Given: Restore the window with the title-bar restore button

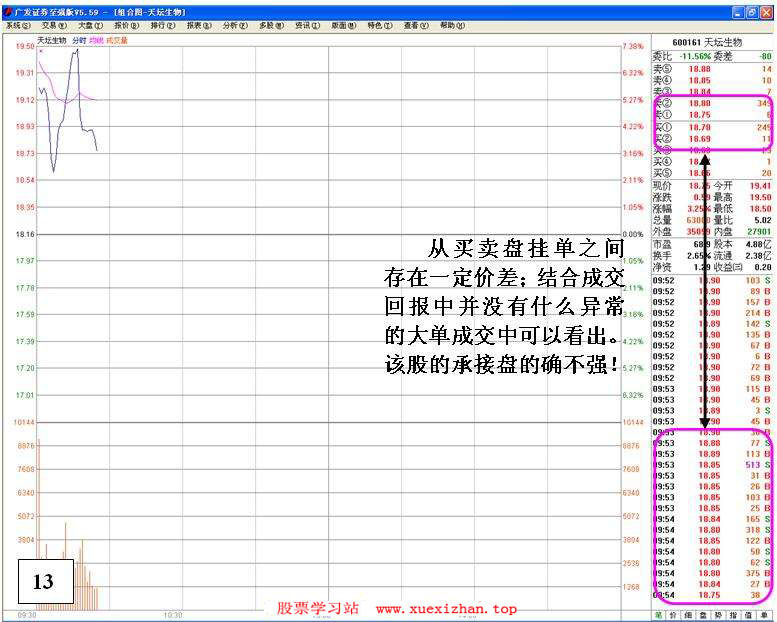Looking at the screenshot, I should tap(752, 13).
